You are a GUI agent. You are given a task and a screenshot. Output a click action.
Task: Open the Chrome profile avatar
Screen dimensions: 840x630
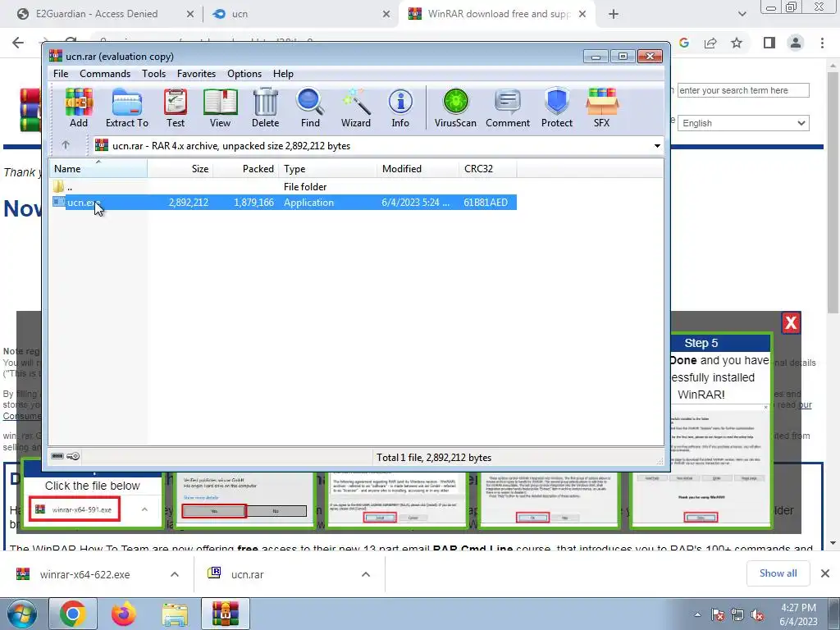(796, 43)
